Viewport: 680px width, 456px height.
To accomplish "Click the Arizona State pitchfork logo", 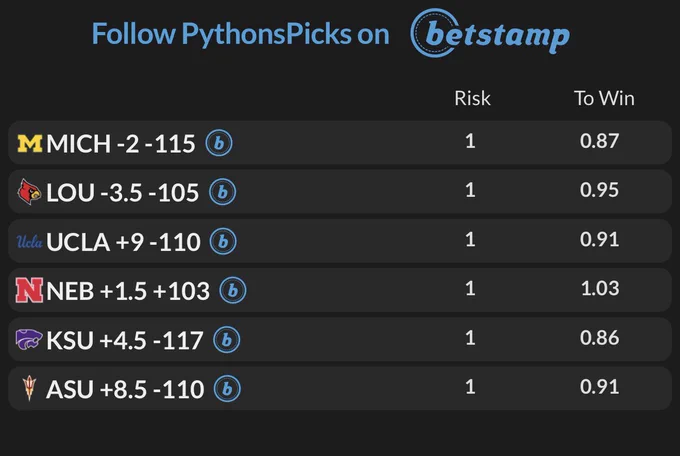I will tap(29, 388).
